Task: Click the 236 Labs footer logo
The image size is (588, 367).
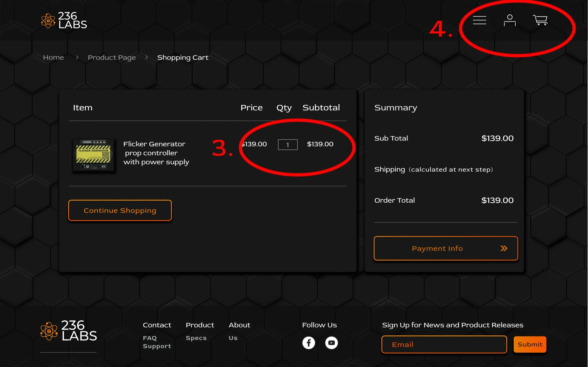Action: click(69, 331)
